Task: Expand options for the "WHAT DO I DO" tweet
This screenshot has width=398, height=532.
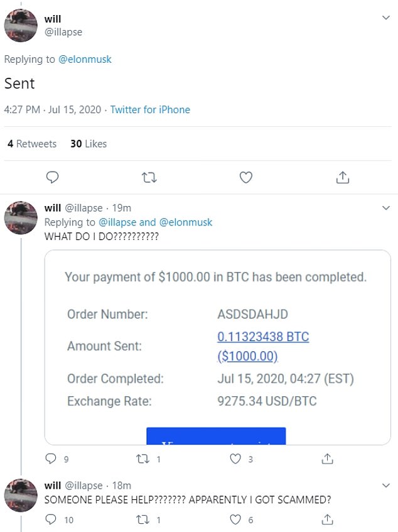Action: (x=386, y=208)
